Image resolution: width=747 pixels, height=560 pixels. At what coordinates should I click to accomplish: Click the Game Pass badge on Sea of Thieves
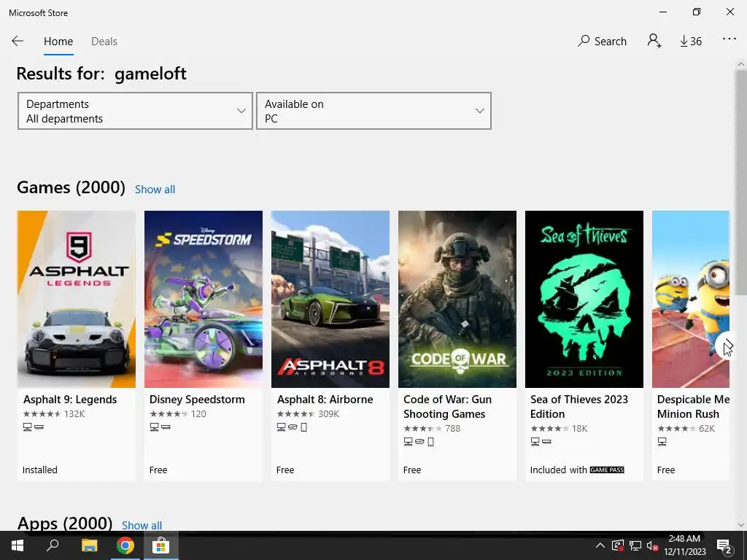(607, 470)
